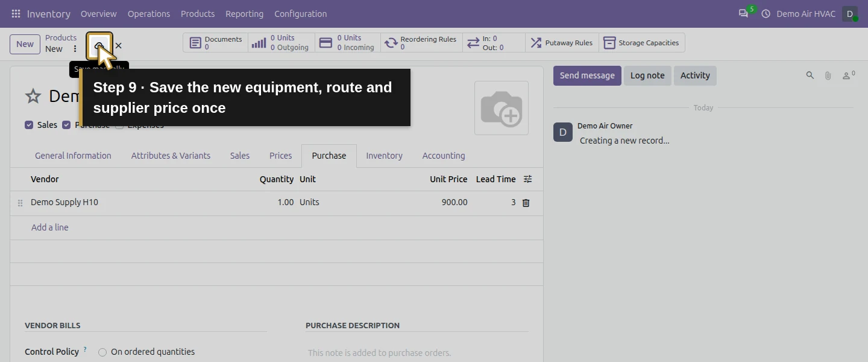The width and height of the screenshot is (868, 362).
Task: Discard changes with the X icon
Action: (x=118, y=45)
